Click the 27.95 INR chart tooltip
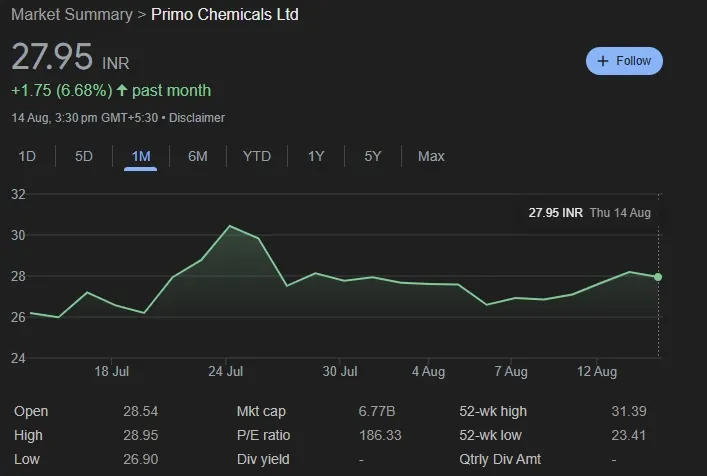The image size is (707, 476). pyautogui.click(x=589, y=213)
